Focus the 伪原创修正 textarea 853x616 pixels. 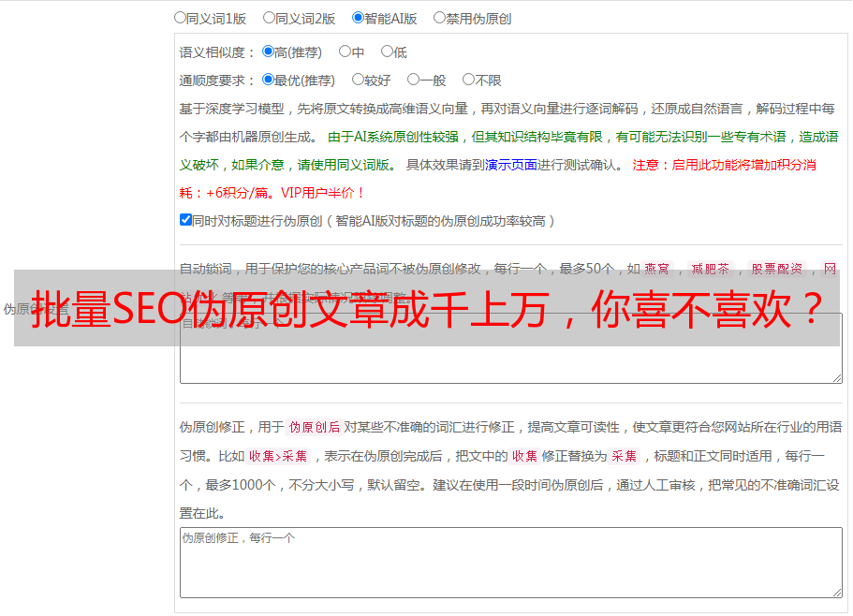[511, 563]
